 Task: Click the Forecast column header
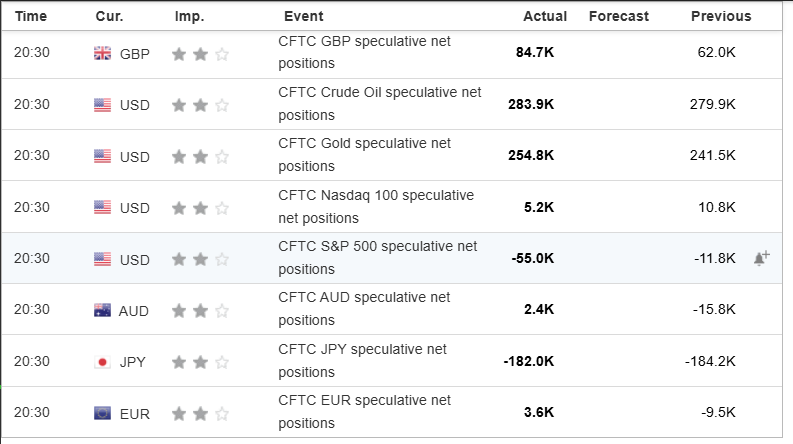(619, 16)
